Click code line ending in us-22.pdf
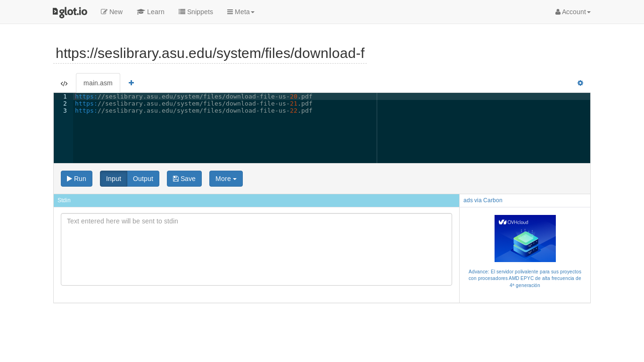Viewport: 644px width, 362px height. [194, 111]
